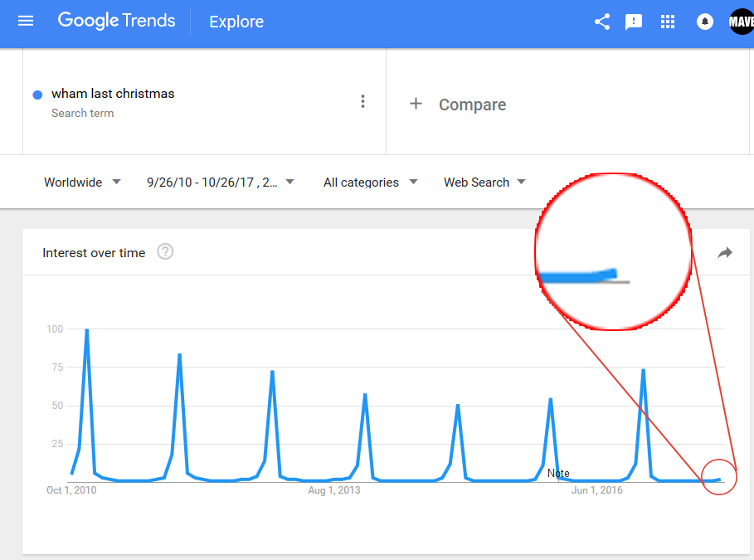Click the 'Search term' label
Image resolution: width=754 pixels, height=560 pixels.
point(83,113)
